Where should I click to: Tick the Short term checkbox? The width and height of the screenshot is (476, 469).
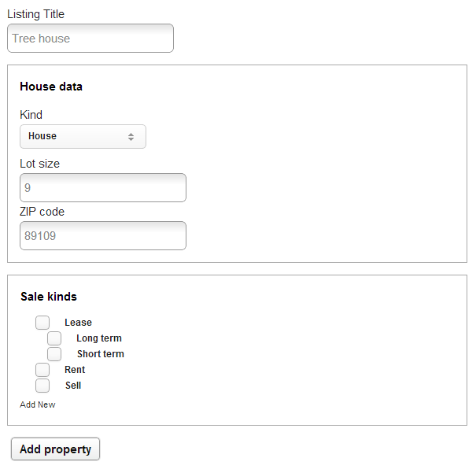point(54,354)
